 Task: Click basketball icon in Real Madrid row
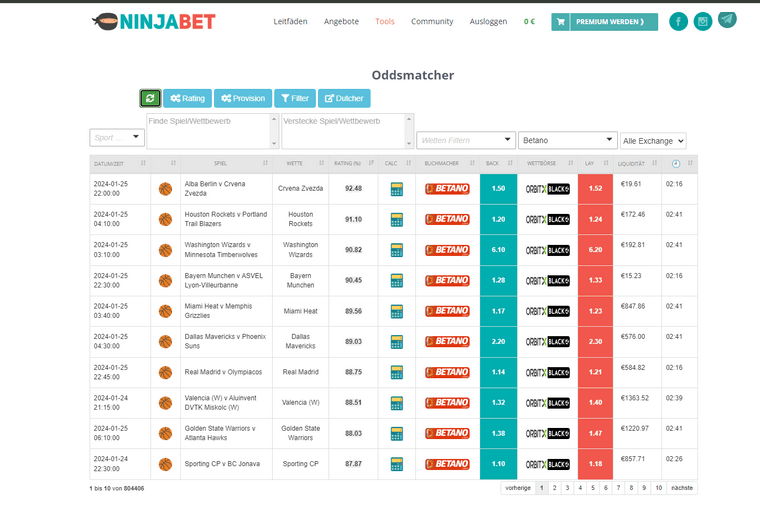(165, 372)
